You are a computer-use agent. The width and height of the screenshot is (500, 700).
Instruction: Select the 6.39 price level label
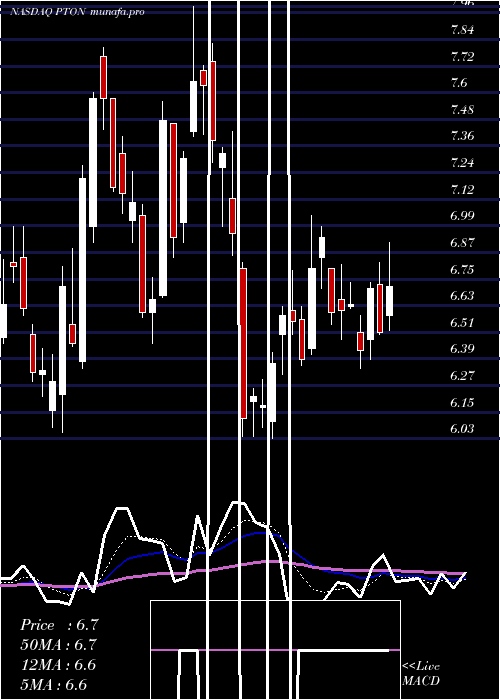pos(462,349)
